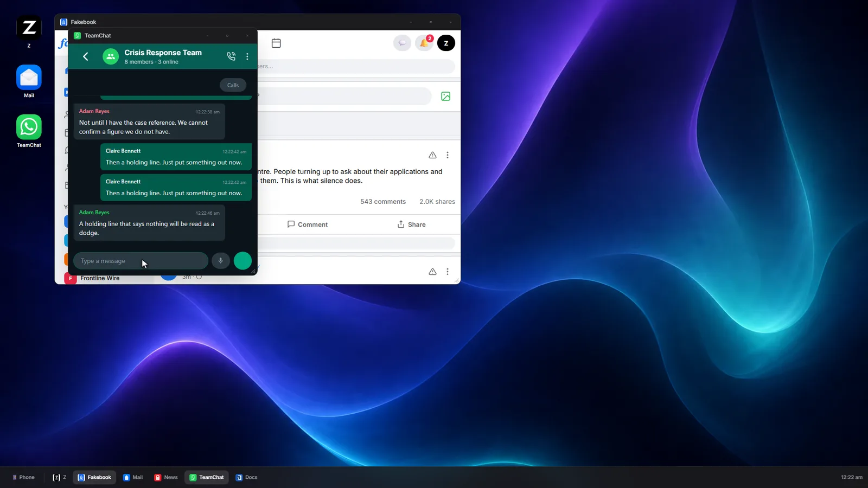Screen dimensions: 868x488
Task: Open the Z profile avatar in Fakebook
Action: point(446,43)
